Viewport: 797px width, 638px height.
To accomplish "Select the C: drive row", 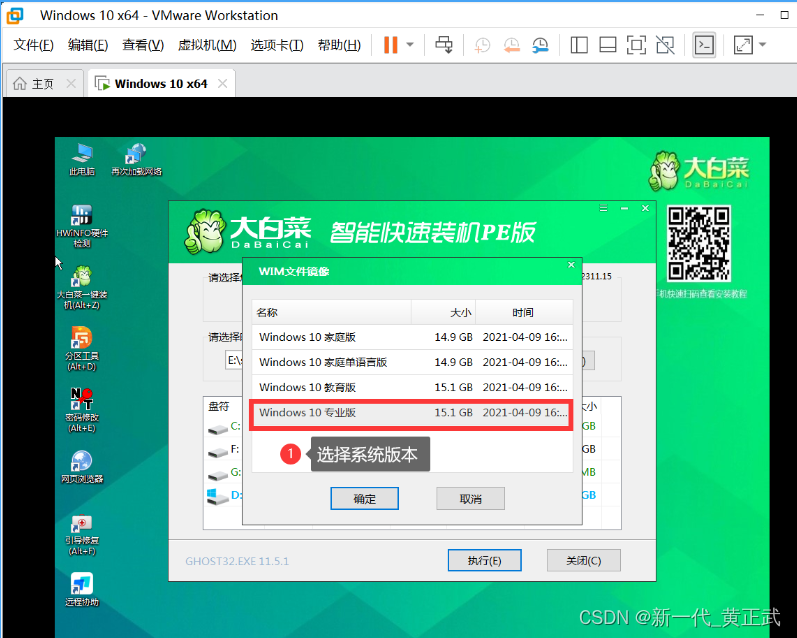I will pyautogui.click(x=224, y=427).
